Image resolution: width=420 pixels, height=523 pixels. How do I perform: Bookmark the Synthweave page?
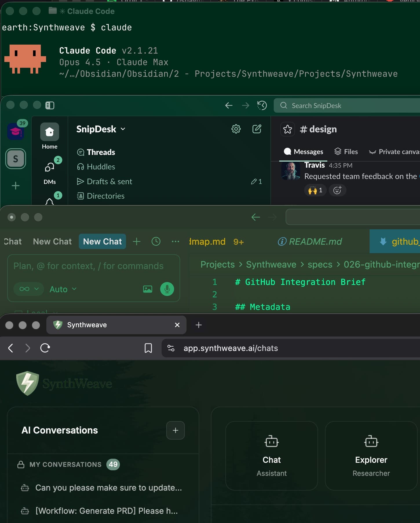(148, 348)
